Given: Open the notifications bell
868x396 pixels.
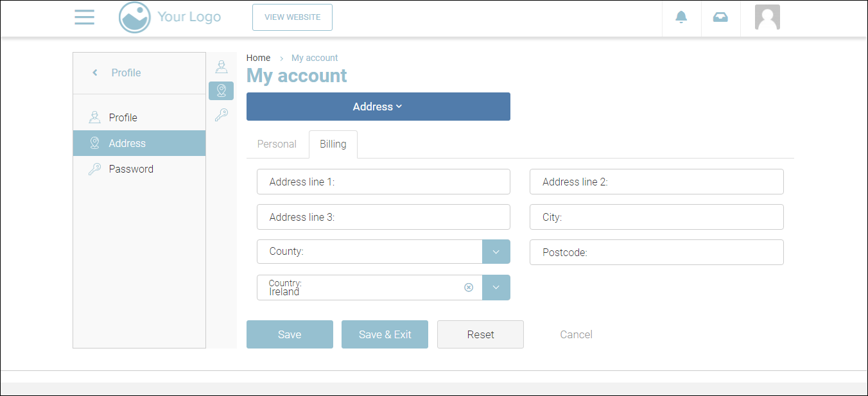Looking at the screenshot, I should click(x=681, y=17).
